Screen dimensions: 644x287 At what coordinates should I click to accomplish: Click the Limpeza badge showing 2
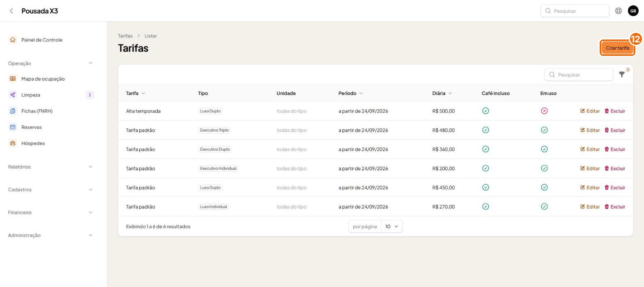(x=90, y=95)
